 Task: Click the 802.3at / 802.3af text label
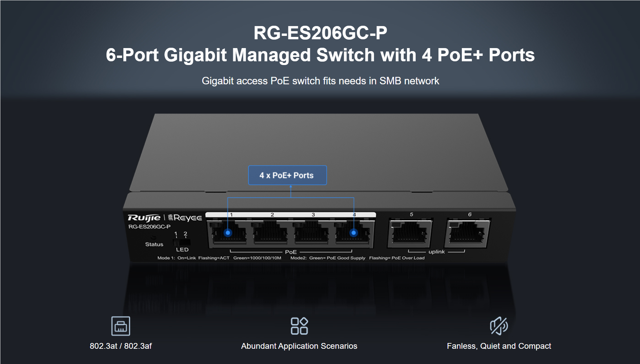point(121,346)
